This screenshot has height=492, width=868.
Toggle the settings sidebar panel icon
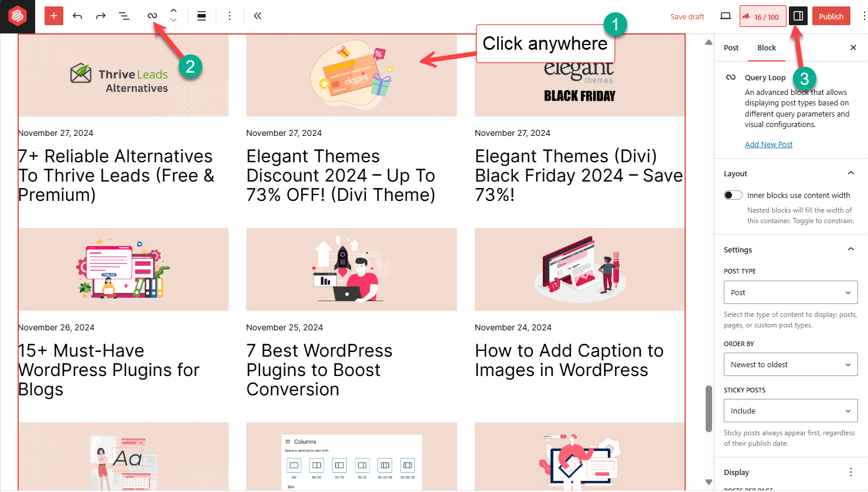(x=798, y=16)
